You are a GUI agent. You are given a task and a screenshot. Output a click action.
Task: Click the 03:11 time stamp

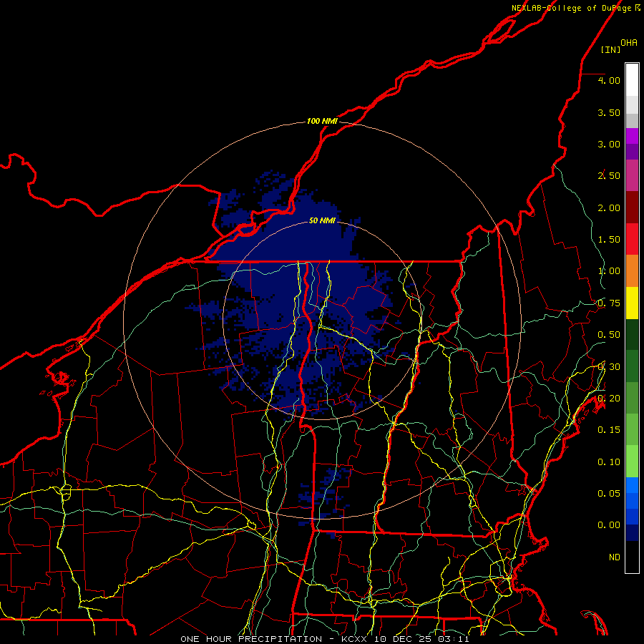454,639
